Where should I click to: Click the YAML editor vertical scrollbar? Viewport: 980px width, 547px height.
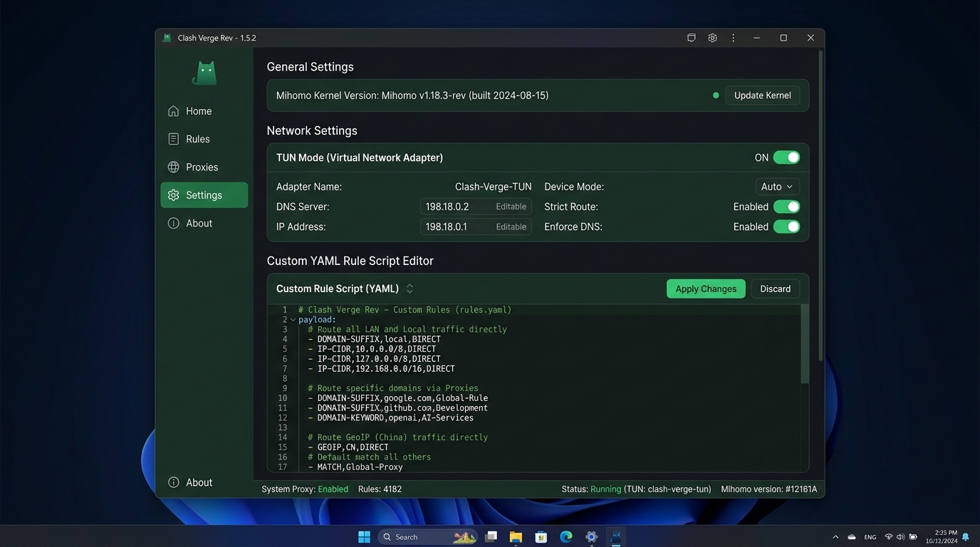click(x=805, y=344)
